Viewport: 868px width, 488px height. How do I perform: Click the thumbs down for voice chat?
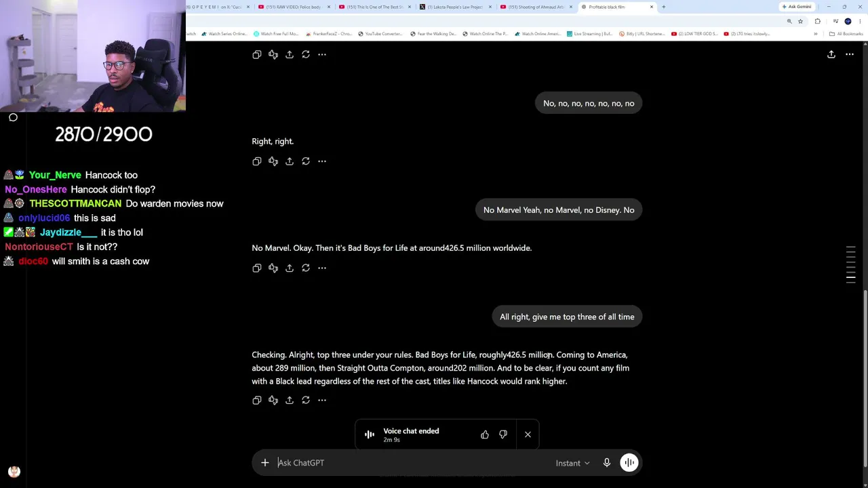[x=503, y=434]
